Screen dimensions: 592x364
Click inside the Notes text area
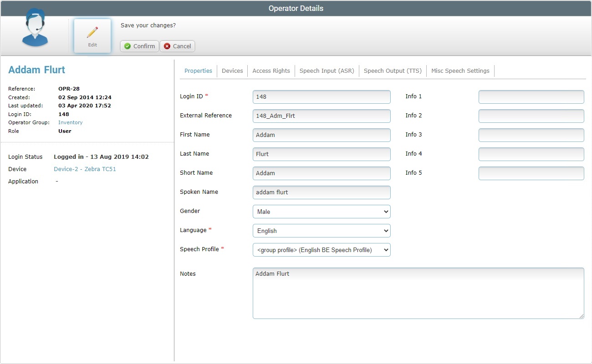point(418,293)
